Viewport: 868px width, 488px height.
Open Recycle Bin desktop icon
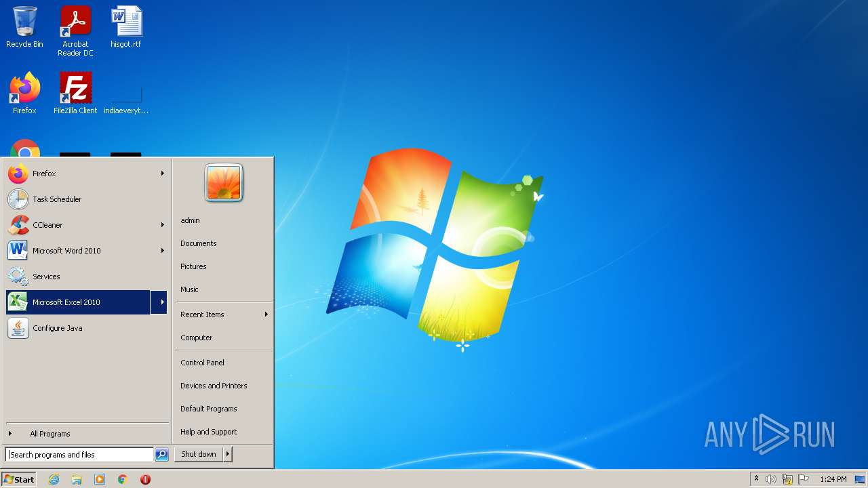(x=24, y=27)
